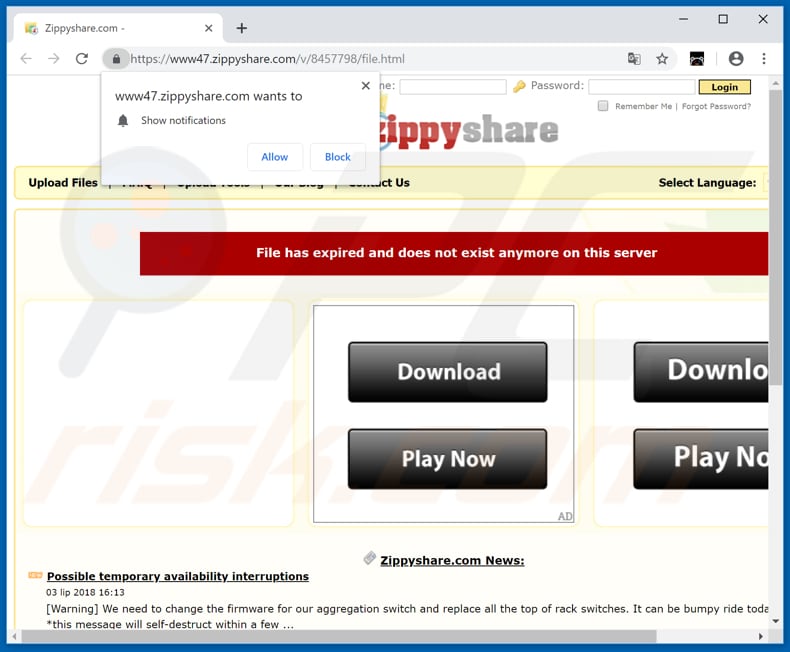Click the Password input field
The image size is (790, 652).
[641, 87]
